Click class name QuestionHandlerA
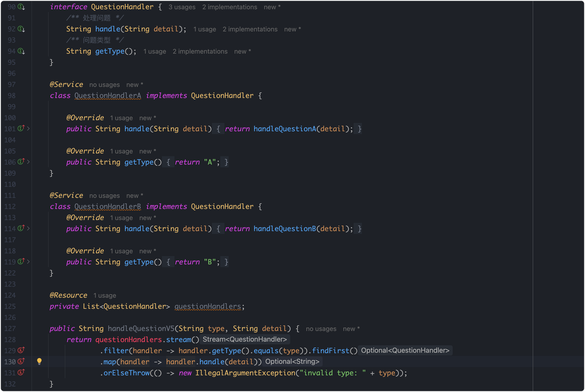 coord(108,95)
